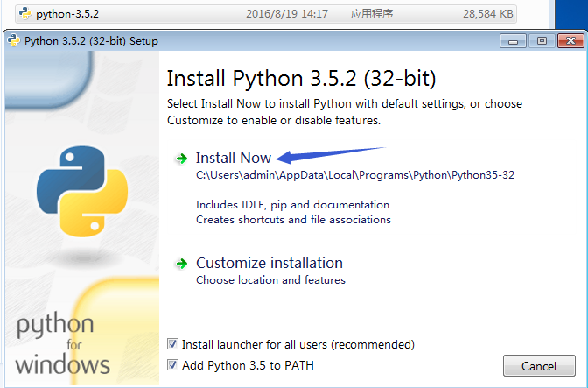Viewport: 588px width, 388px height.
Task: Click Choose location and features text
Action: pos(270,280)
